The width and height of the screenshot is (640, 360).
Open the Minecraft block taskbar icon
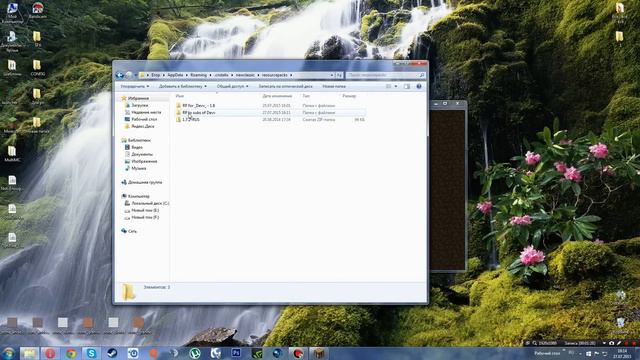tap(319, 353)
